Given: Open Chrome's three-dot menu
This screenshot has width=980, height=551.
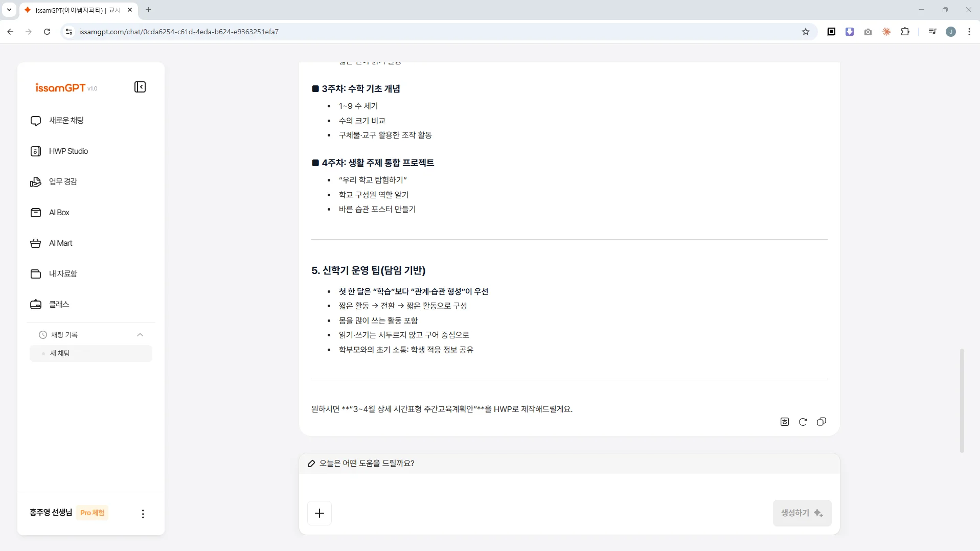Looking at the screenshot, I should [969, 31].
